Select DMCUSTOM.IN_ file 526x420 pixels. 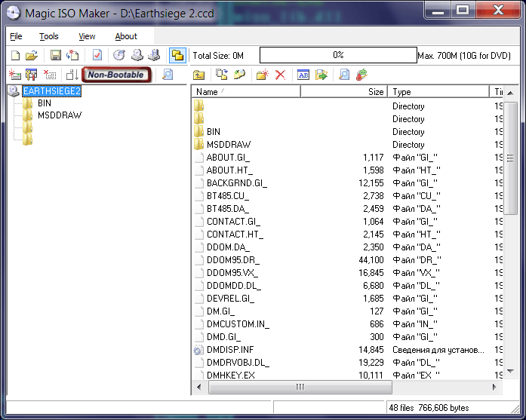pyautogui.click(x=238, y=324)
